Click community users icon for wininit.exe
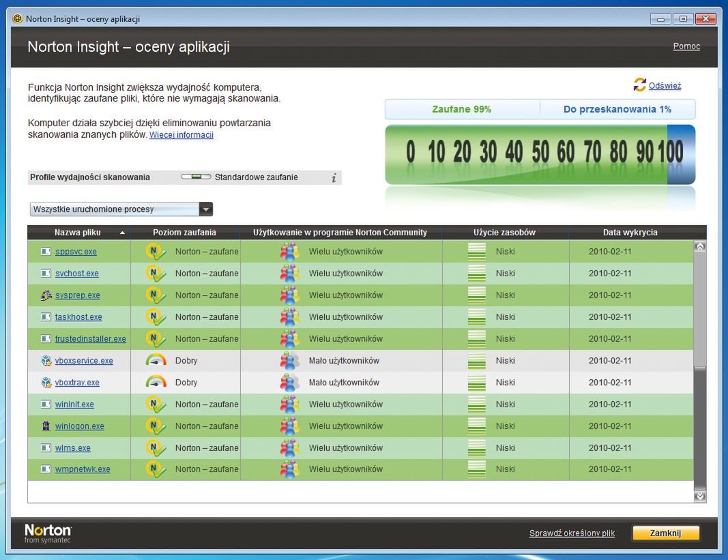728x560 pixels. pos(290,404)
